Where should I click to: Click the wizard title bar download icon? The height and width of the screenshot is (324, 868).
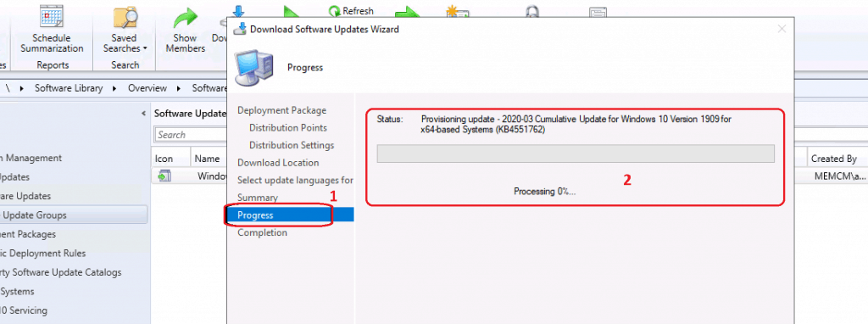(x=240, y=29)
